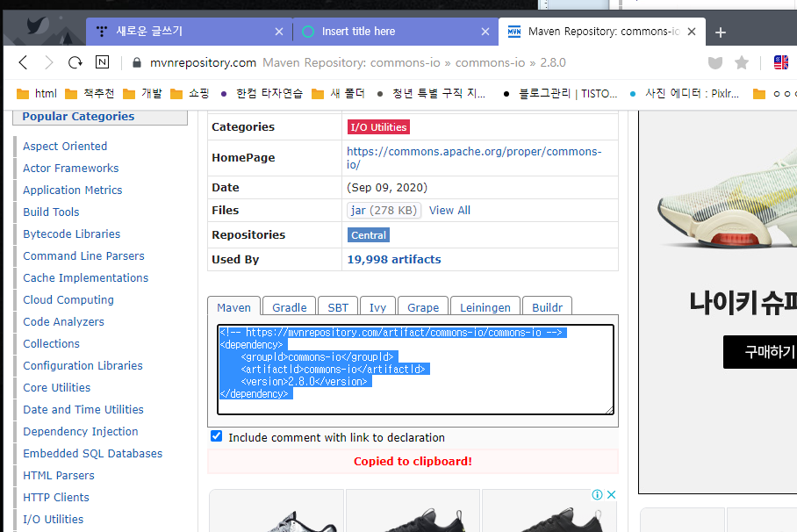Go back with the browser back arrow
The height and width of the screenshot is (532, 797).
23,62
